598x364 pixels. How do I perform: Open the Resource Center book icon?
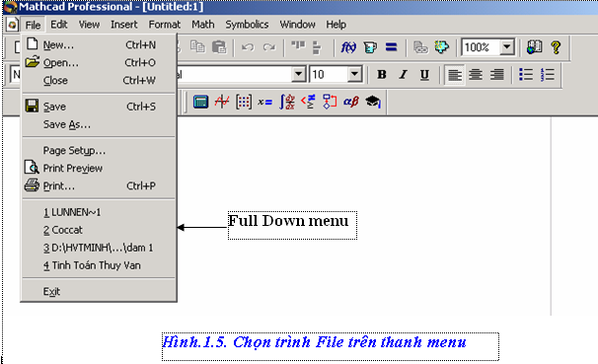(x=534, y=47)
